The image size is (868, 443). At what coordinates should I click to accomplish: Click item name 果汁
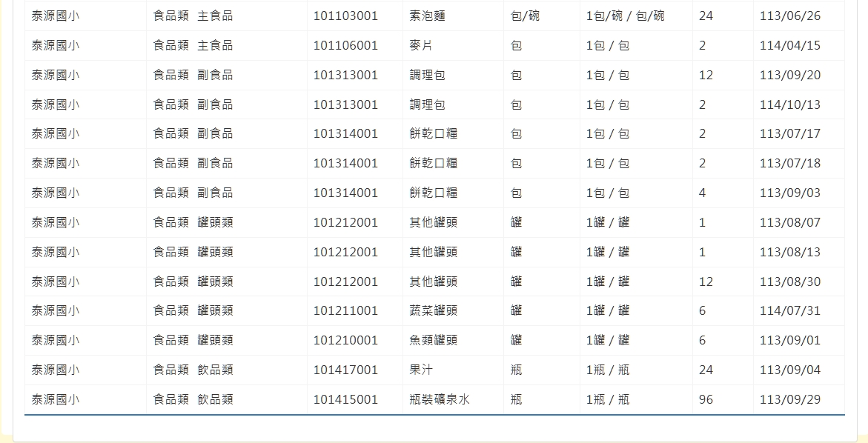(421, 370)
